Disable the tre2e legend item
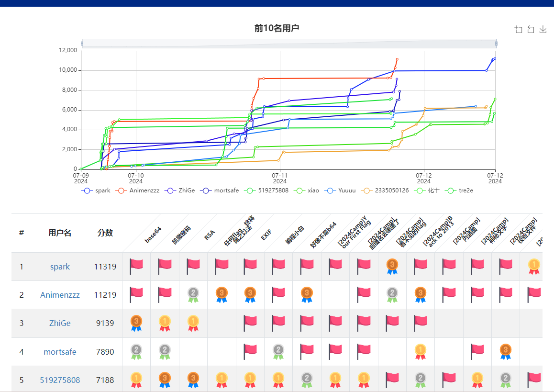The image size is (554, 392). coord(461,190)
